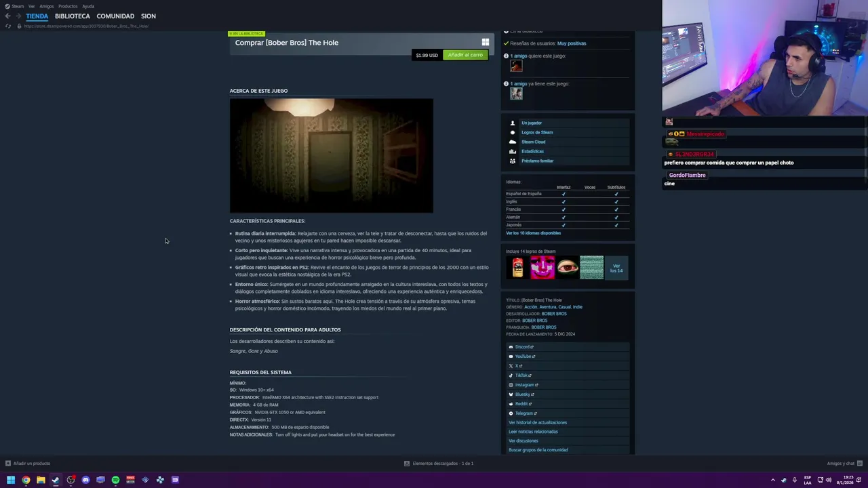This screenshot has height=488, width=868.
Task: Click Añadir al carro button
Action: pos(465,55)
